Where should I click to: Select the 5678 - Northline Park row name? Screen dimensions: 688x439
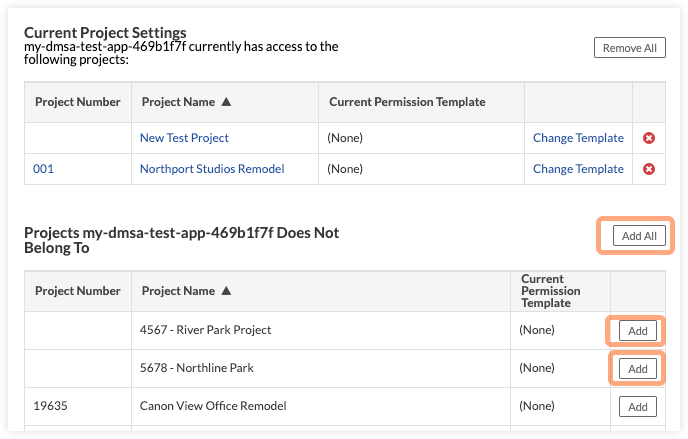197,368
